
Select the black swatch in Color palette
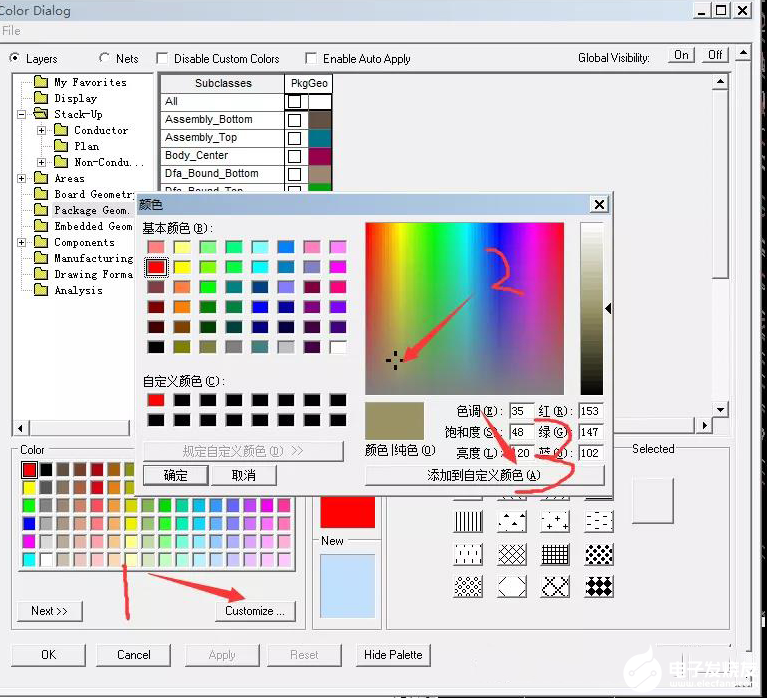tap(46, 470)
